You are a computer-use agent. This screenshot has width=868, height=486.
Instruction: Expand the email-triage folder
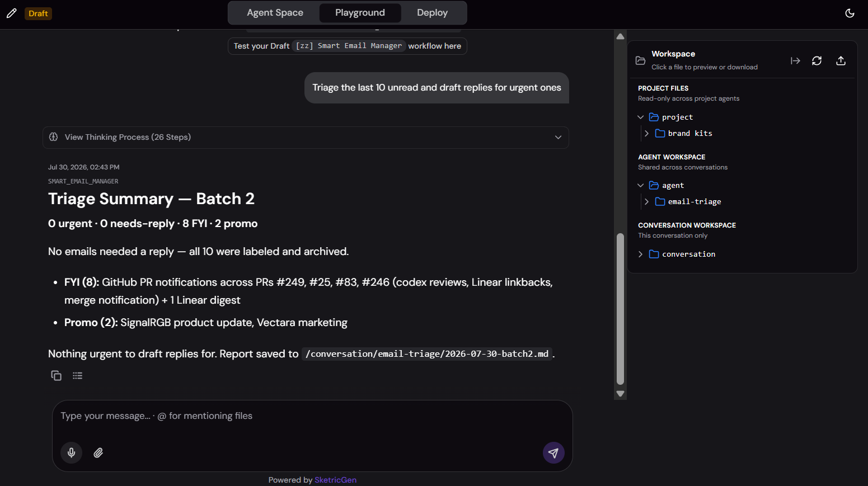(x=647, y=202)
